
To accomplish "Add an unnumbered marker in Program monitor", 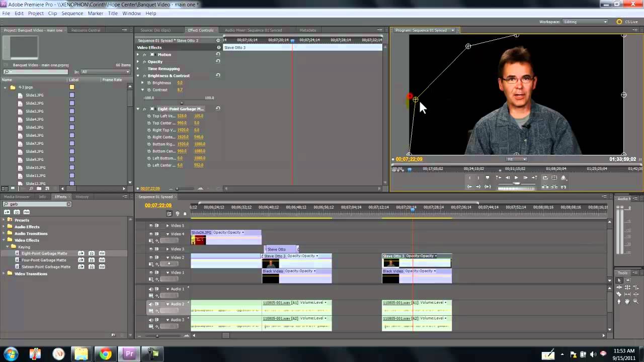I will coord(487,177).
